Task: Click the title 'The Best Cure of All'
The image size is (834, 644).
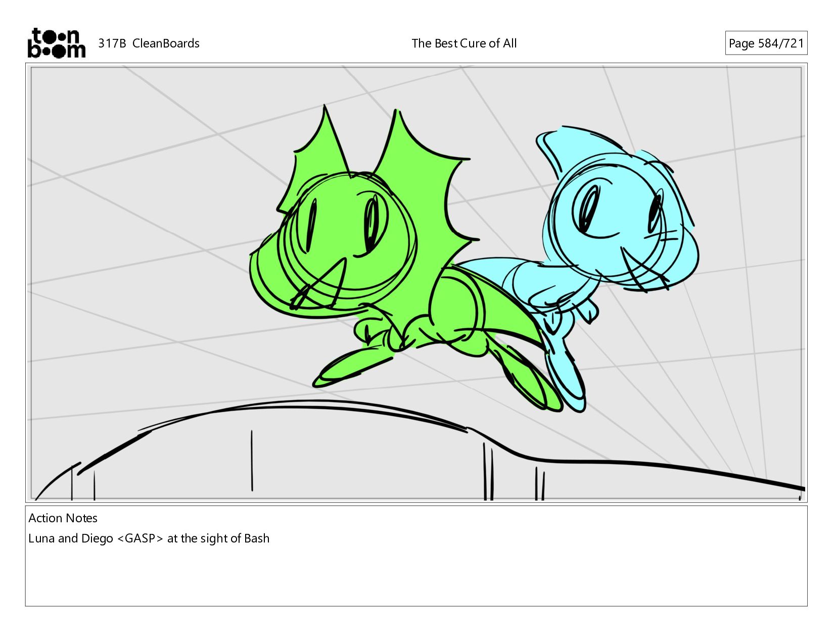Action: [x=464, y=43]
